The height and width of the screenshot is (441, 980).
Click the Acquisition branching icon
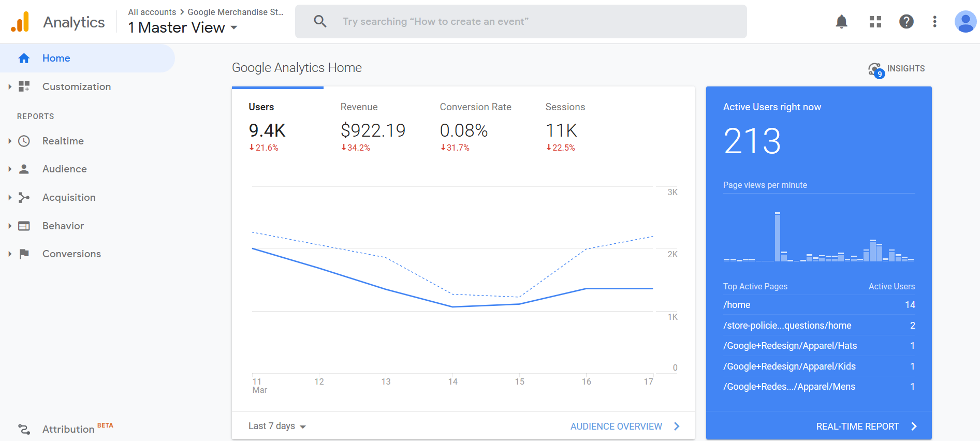coord(24,197)
